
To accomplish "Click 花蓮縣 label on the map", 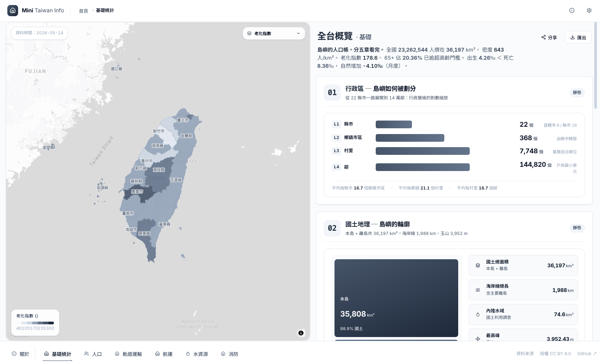I will [176, 180].
